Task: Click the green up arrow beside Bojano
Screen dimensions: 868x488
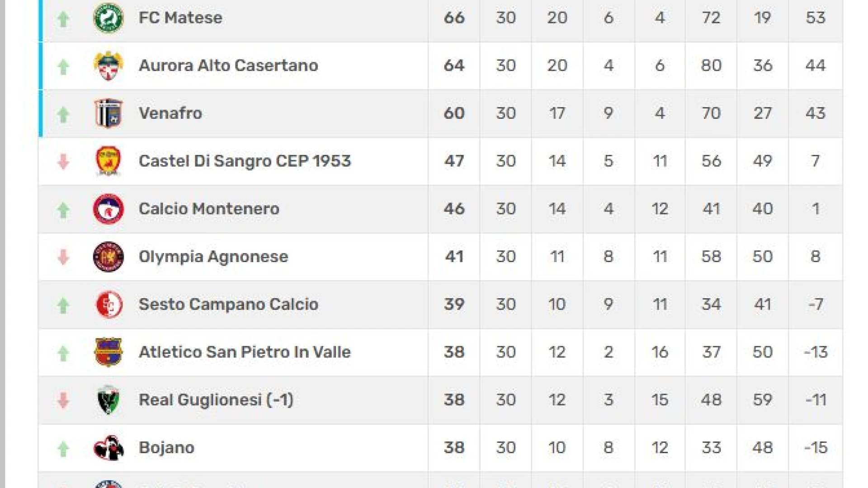Action: point(63,449)
